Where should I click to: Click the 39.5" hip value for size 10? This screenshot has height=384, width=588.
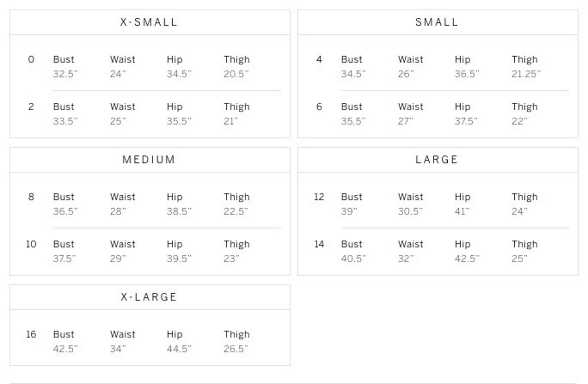pyautogui.click(x=179, y=259)
